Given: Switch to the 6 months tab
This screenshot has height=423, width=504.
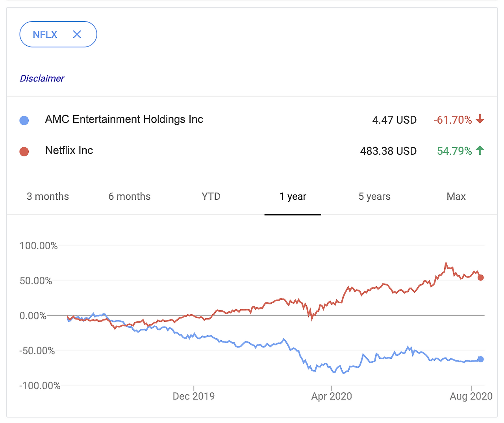Looking at the screenshot, I should coord(130,196).
